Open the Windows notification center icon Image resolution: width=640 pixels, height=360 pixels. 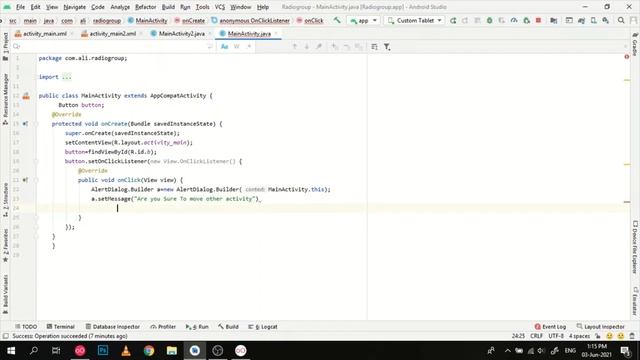point(625,351)
